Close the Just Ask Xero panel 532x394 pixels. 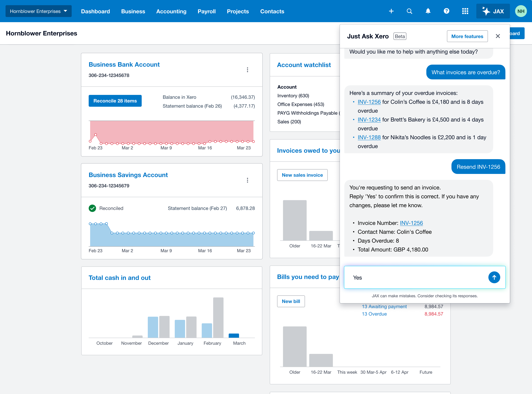[498, 36]
